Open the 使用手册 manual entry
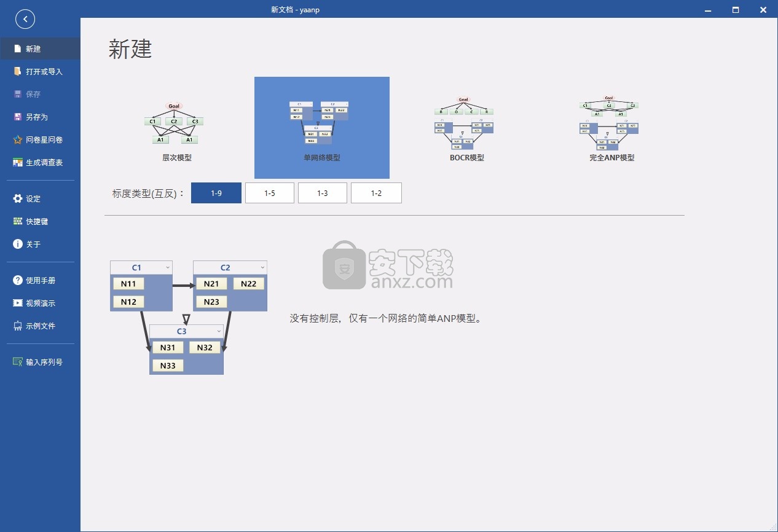 [40, 280]
